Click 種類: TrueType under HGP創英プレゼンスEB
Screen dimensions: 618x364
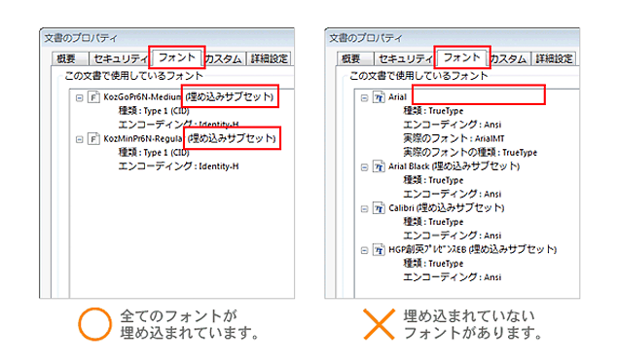coord(433,263)
